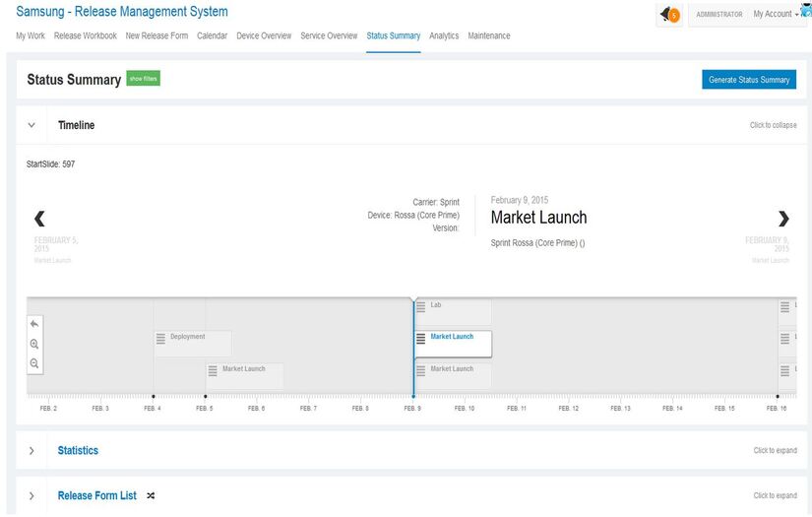Open the Maintenance tab
The height and width of the screenshot is (517, 812).
click(x=489, y=35)
